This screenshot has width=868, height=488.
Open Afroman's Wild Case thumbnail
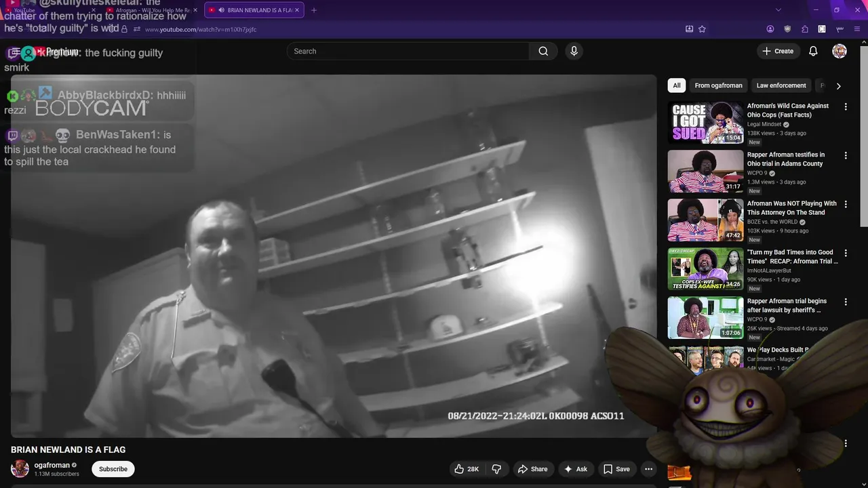click(705, 123)
